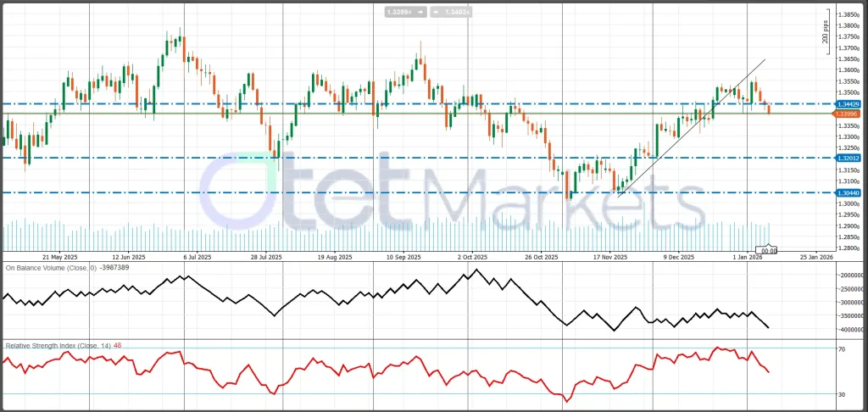Screen dimensions: 868x412
Task: Click the 1.3399 sell price button
Action: (398, 13)
